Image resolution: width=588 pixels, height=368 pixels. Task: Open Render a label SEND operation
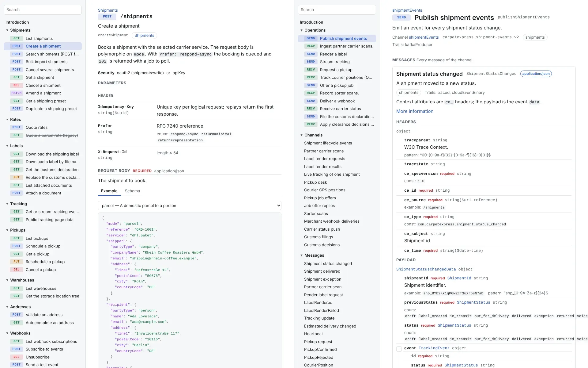click(337, 54)
